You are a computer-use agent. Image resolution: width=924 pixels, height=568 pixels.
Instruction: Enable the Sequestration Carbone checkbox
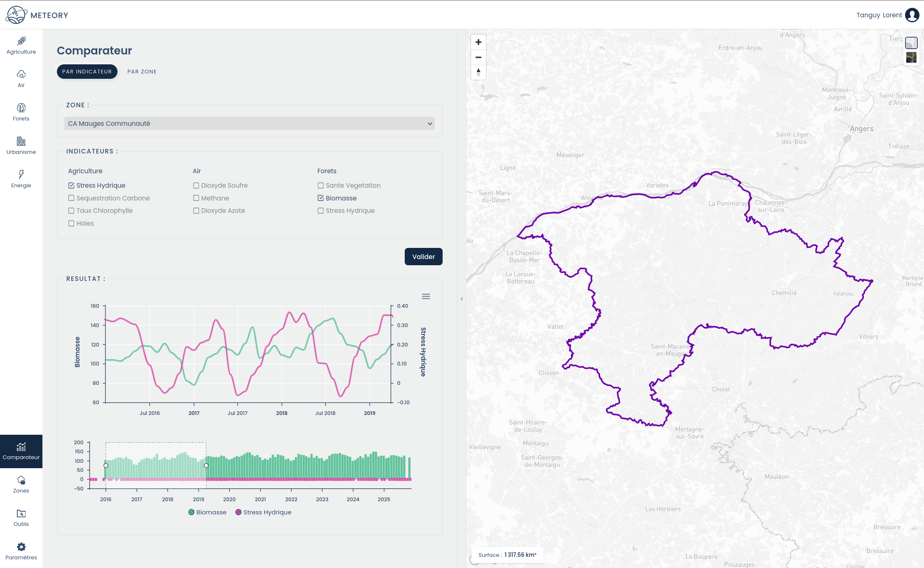(x=71, y=198)
